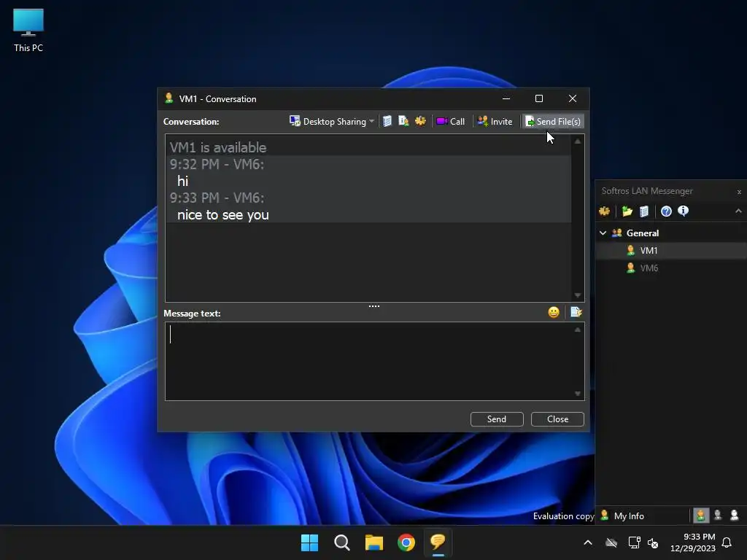747x560 pixels.
Task: Maximize the VM1 Conversation window
Action: tap(539, 98)
